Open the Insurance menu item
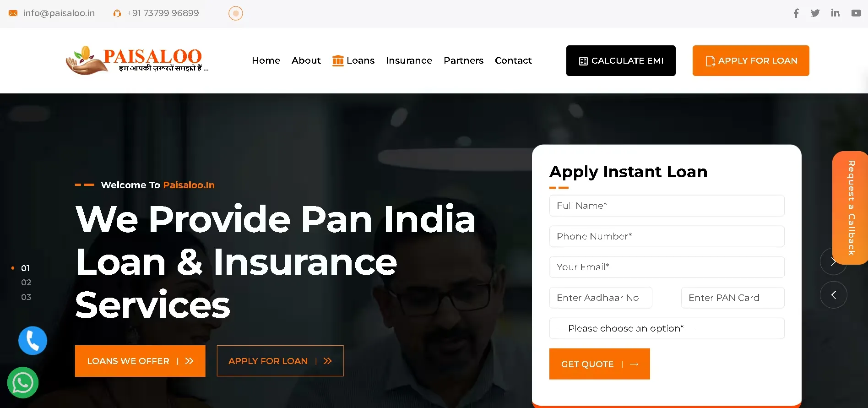 pyautogui.click(x=409, y=60)
